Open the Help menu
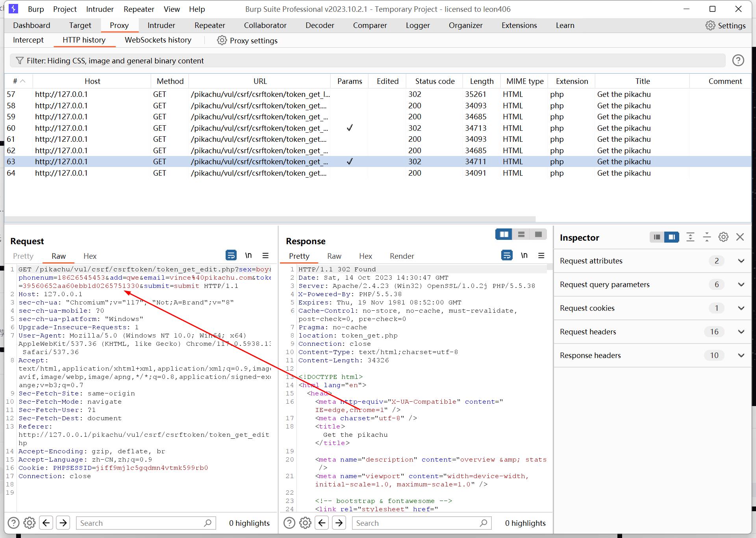 point(197,9)
